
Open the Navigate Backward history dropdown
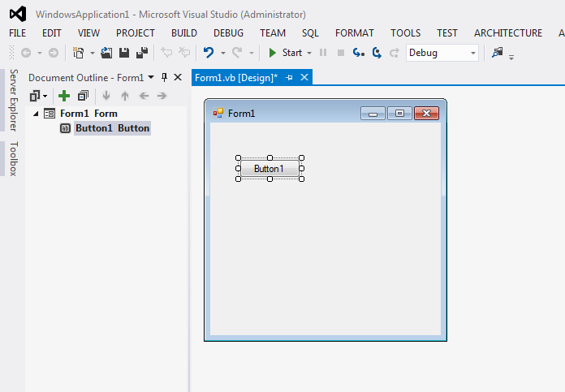40,53
